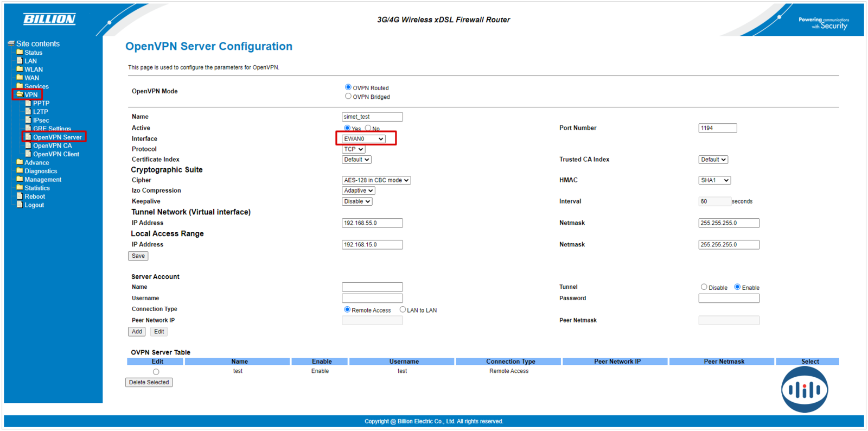
Task: Open OpenVPN CA in sidebar
Action: pyautogui.click(x=52, y=146)
